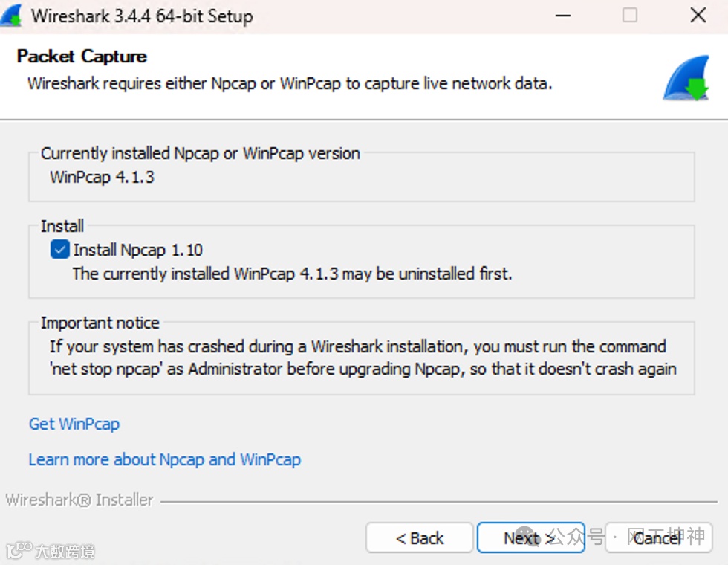The height and width of the screenshot is (565, 728).
Task: Click the Wireshark installer logo in header
Action: [x=686, y=77]
